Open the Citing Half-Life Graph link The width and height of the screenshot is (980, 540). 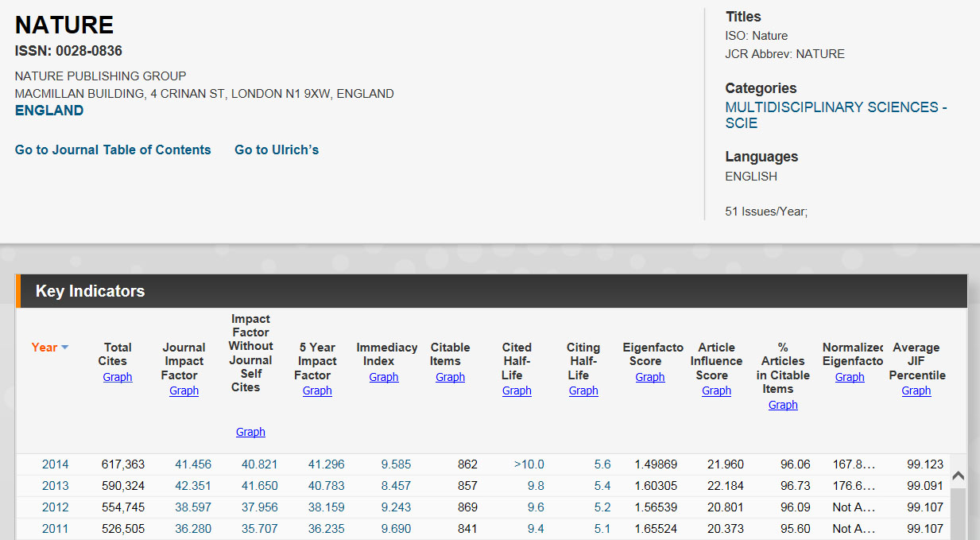[x=583, y=390]
